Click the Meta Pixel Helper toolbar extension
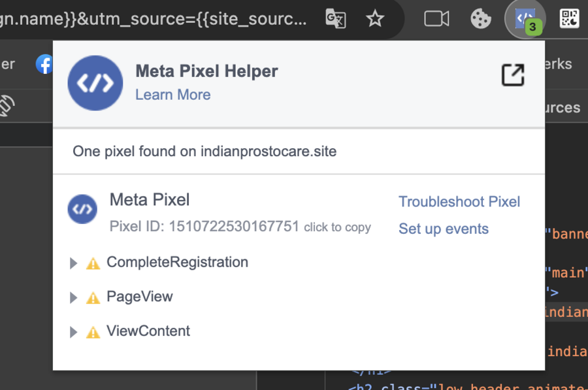This screenshot has width=588, height=390. (526, 19)
